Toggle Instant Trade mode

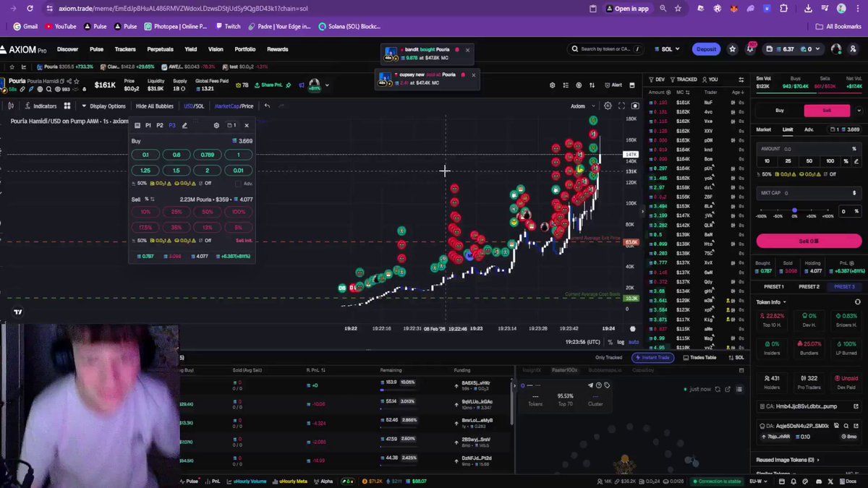click(652, 357)
